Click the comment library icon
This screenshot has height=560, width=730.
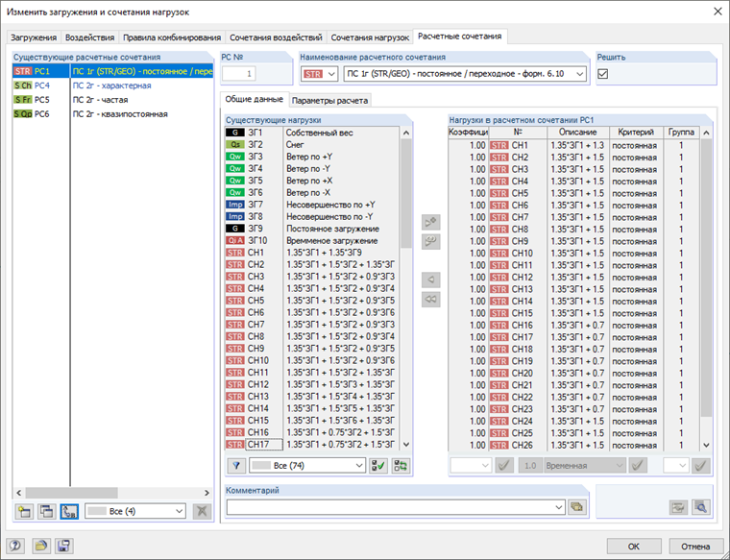point(576,507)
